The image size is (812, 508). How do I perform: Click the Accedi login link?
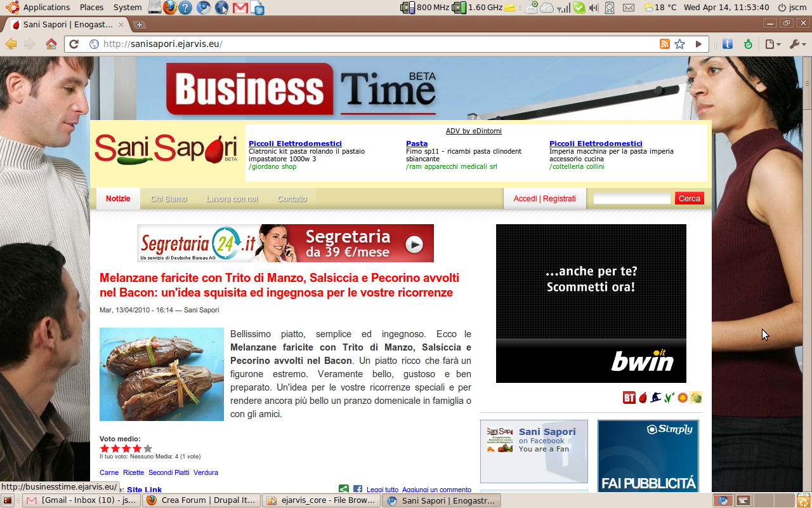(525, 199)
